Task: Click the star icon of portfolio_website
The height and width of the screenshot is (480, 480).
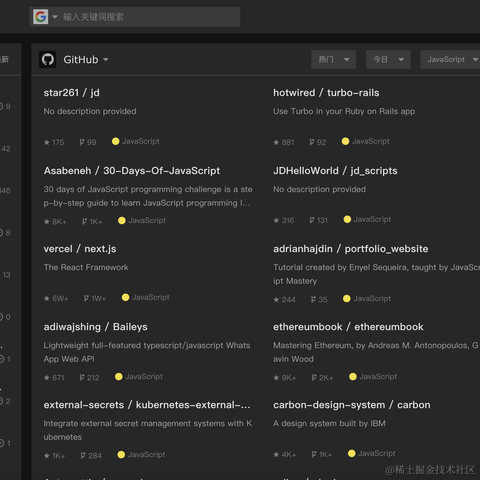Action: pyautogui.click(x=276, y=300)
